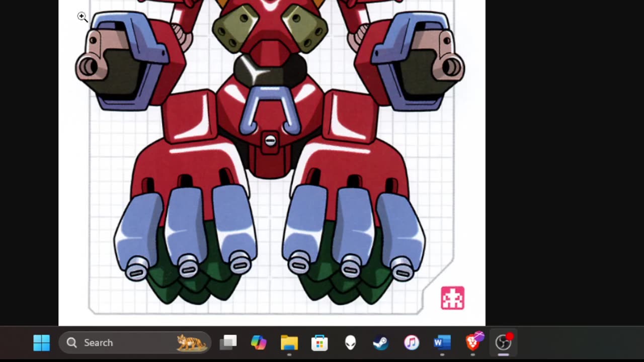This screenshot has width=644, height=362.
Task: Click the pink pixel-invader logo on the image
Action: click(452, 298)
